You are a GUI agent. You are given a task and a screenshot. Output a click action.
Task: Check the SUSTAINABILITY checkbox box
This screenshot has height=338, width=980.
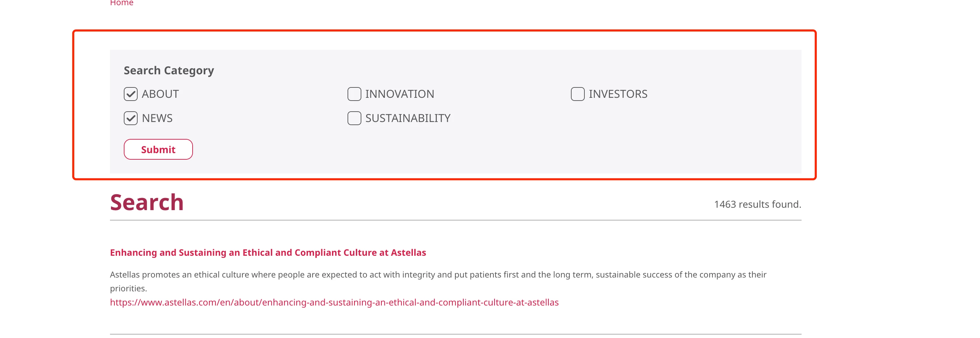click(x=354, y=118)
